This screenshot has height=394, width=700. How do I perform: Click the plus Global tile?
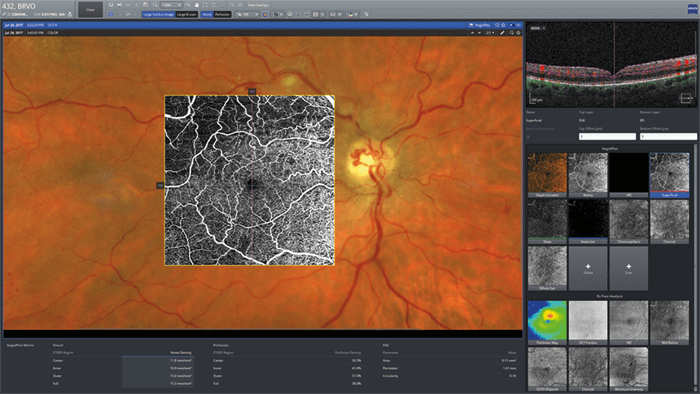588,268
